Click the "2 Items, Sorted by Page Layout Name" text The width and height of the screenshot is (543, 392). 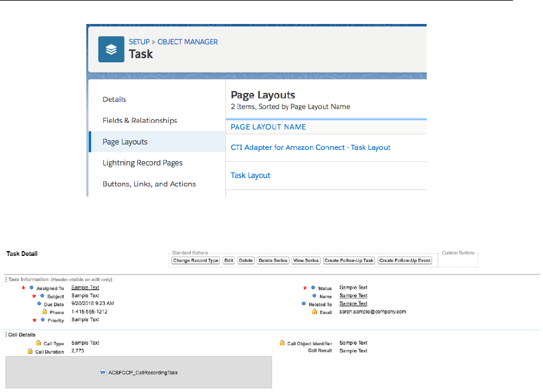(x=291, y=107)
